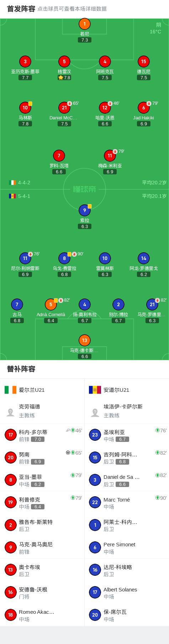The height and width of the screenshot is (644, 169).
Task: Tap Romeo Akac number 18 bench player
Action: pyautogui.click(x=42, y=615)
